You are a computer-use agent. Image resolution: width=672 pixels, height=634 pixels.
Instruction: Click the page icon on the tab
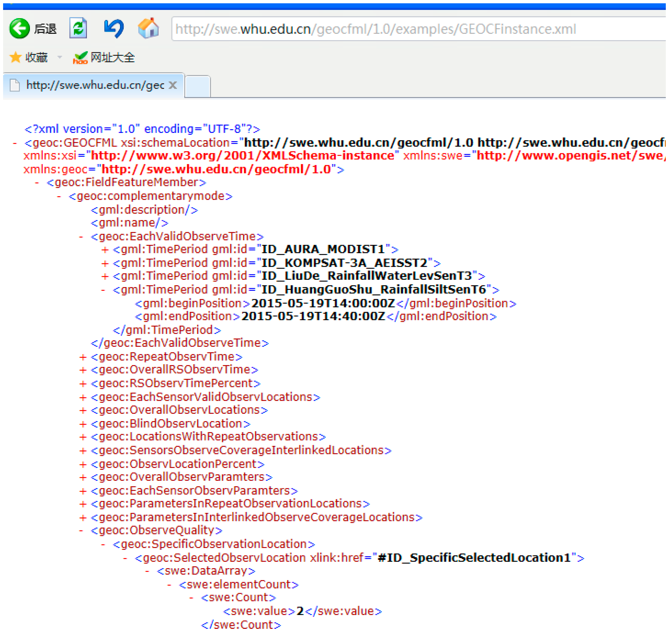pos(15,85)
